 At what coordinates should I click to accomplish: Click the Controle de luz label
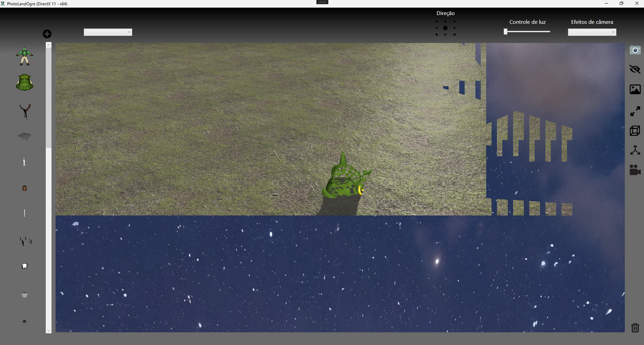527,22
